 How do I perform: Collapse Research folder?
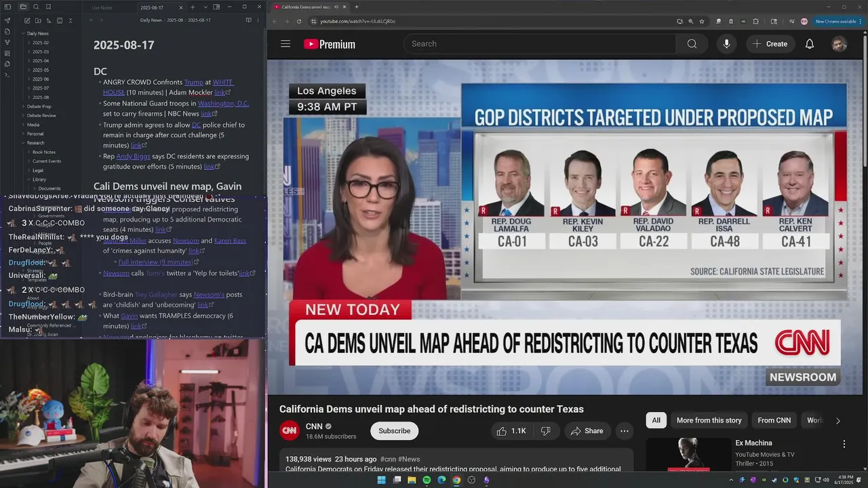[23, 143]
